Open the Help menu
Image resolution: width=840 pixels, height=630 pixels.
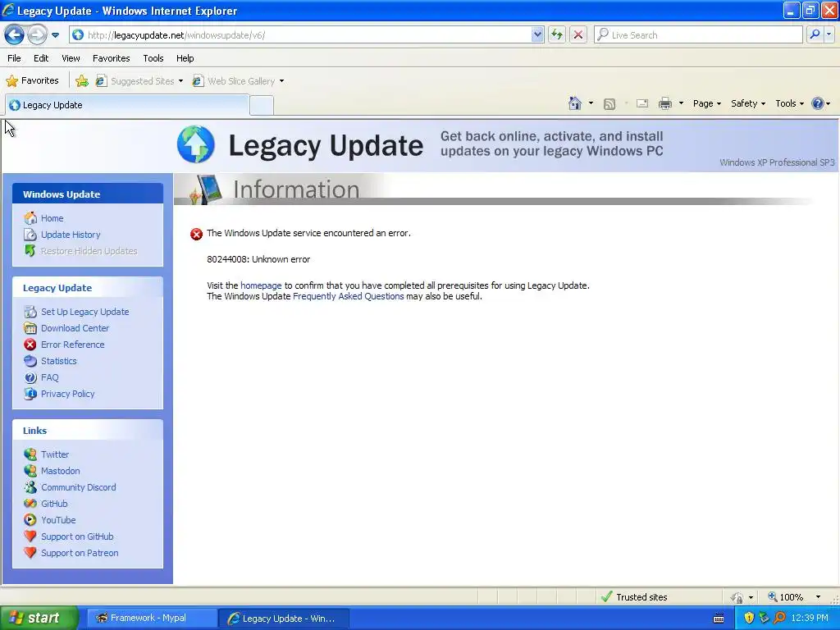(185, 58)
